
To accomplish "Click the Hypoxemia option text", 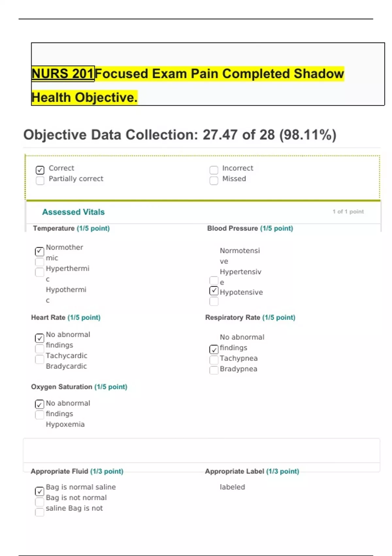I will click(x=65, y=424).
